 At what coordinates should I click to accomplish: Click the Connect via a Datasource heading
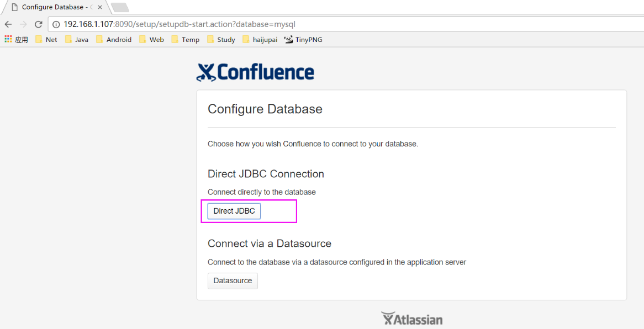click(x=270, y=243)
